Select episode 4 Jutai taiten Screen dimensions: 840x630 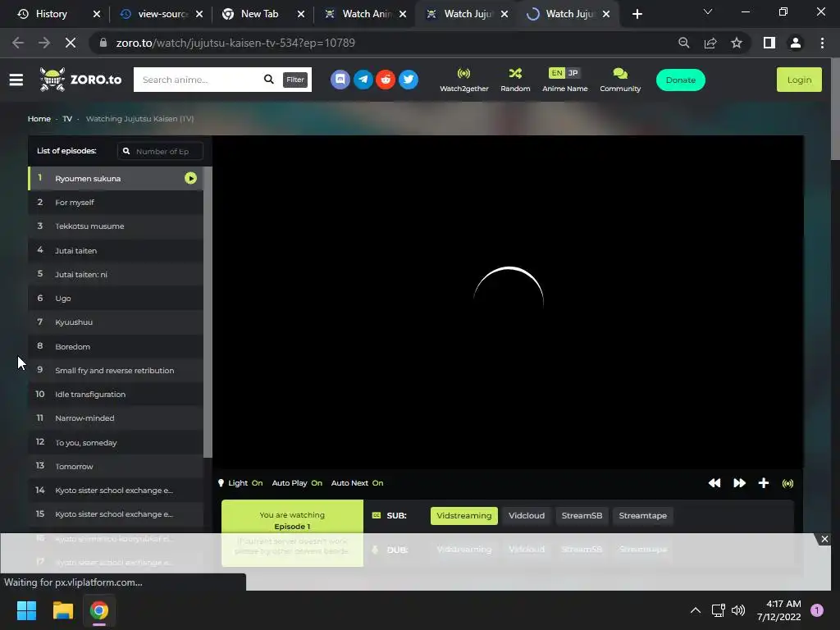[x=116, y=250]
